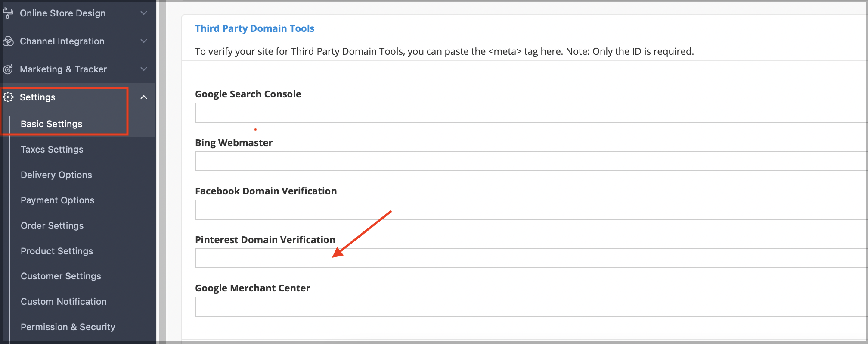Click the Google Search Console input field
This screenshot has height=344, width=868.
pos(531,113)
